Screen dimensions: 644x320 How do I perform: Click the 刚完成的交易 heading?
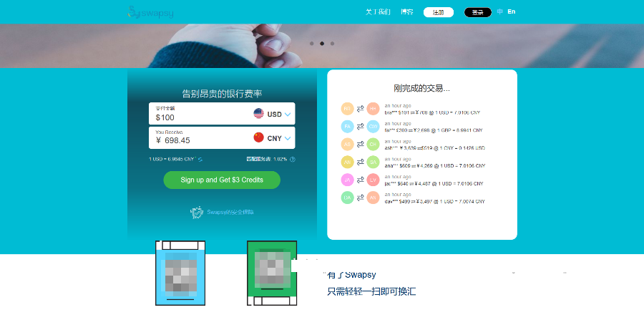pyautogui.click(x=421, y=88)
